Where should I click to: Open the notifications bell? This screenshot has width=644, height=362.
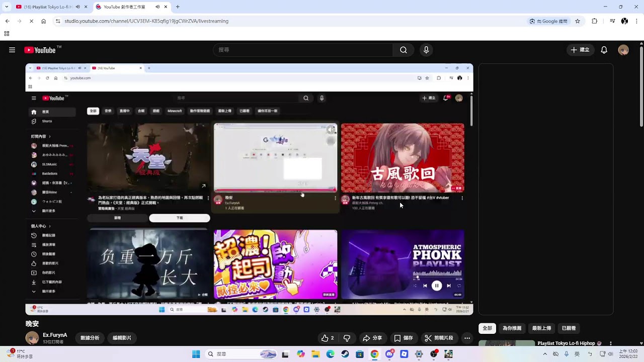click(x=604, y=50)
